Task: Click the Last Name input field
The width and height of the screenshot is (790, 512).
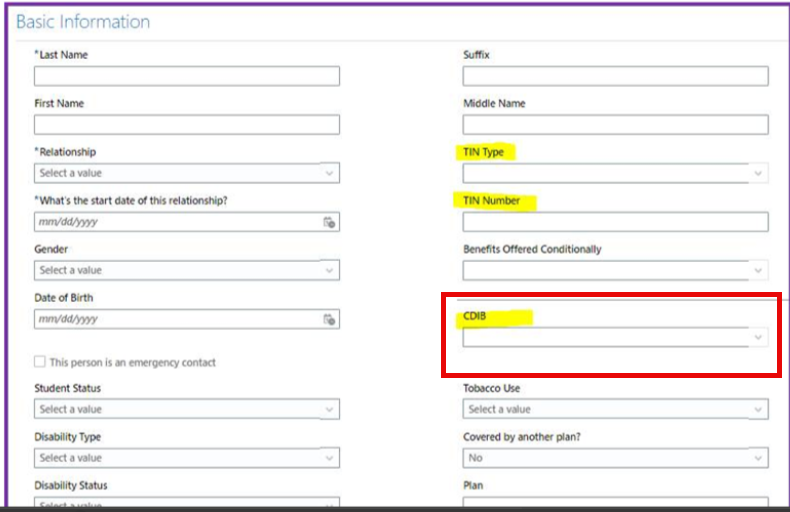Action: [x=187, y=76]
